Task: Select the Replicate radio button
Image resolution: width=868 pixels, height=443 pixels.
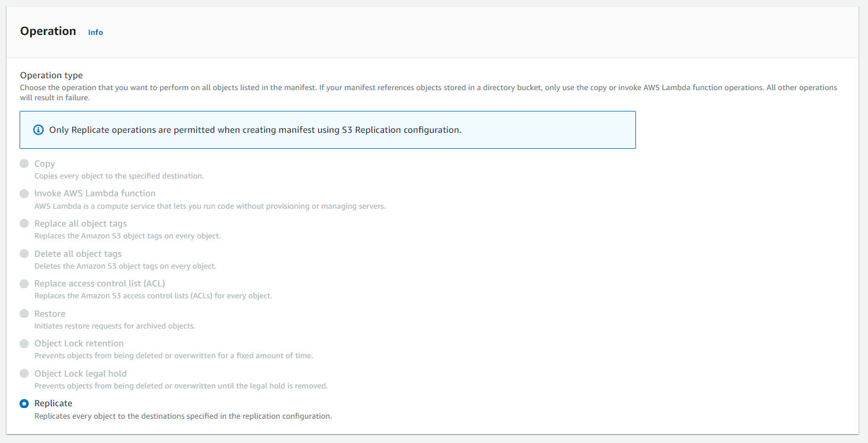Action: click(24, 403)
